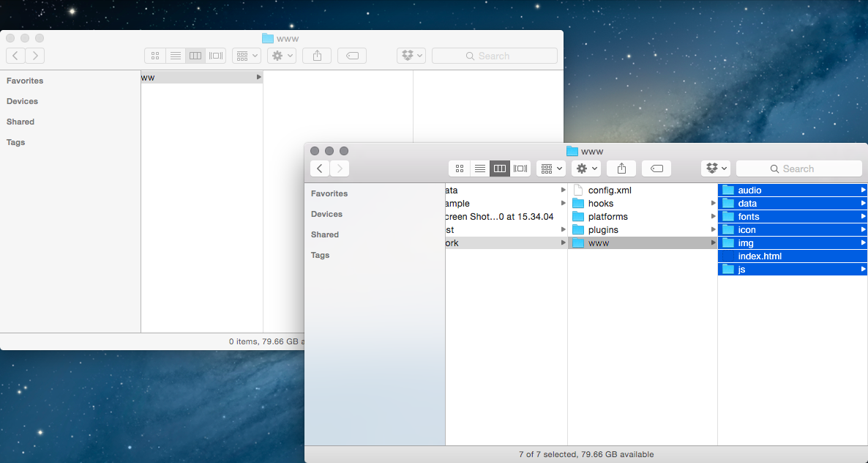
Task: Open the Arrange dropdown in front window
Action: pyautogui.click(x=551, y=168)
